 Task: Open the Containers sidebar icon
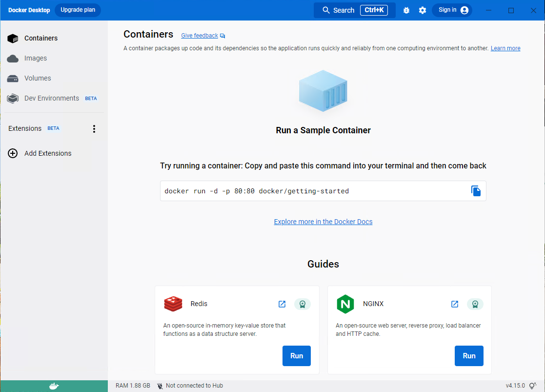click(x=13, y=38)
